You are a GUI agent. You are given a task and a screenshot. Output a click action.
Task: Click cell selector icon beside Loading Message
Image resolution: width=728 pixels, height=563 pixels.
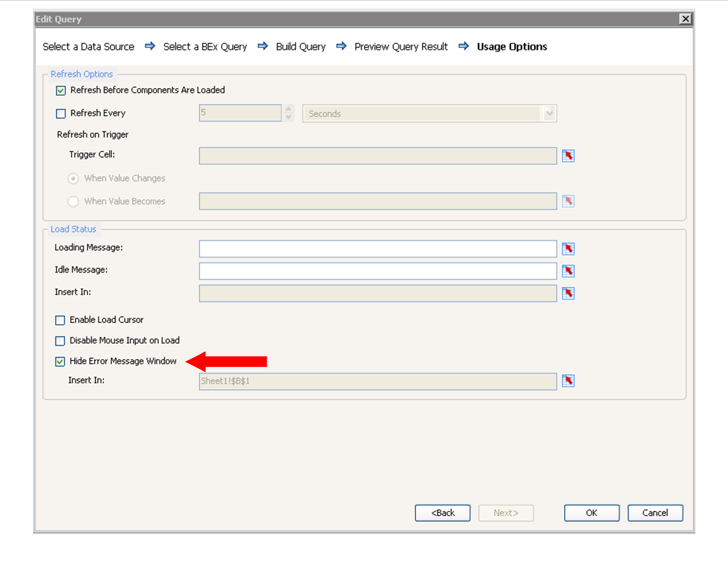[568, 249]
